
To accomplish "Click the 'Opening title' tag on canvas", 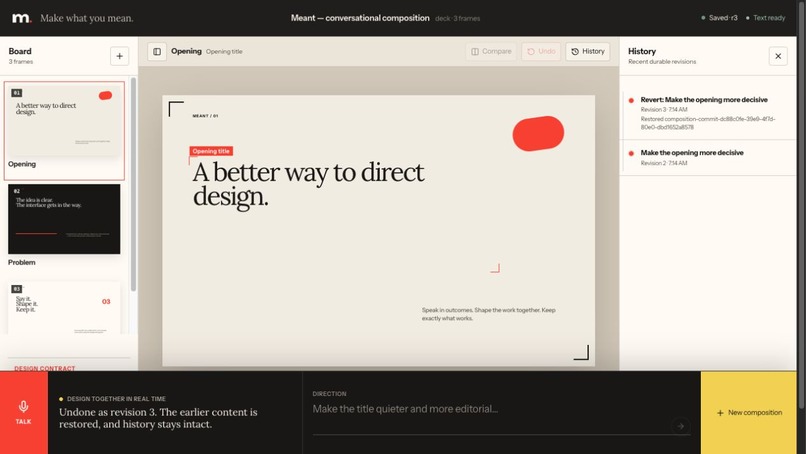I will click(211, 151).
